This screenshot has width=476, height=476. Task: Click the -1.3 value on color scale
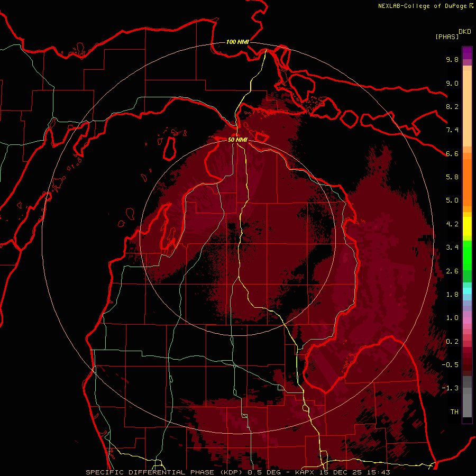[450, 388]
